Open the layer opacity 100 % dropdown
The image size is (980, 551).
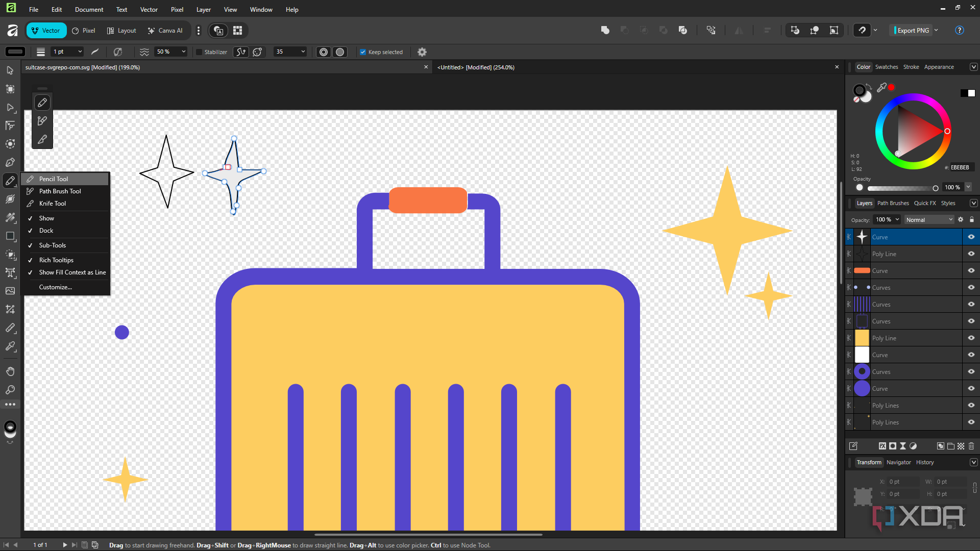(x=897, y=220)
